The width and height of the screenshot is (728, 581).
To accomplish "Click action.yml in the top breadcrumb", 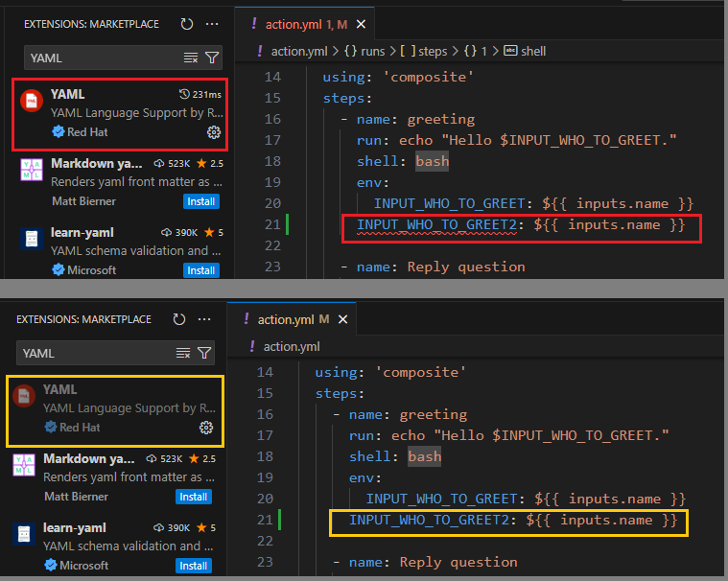I will [x=299, y=51].
